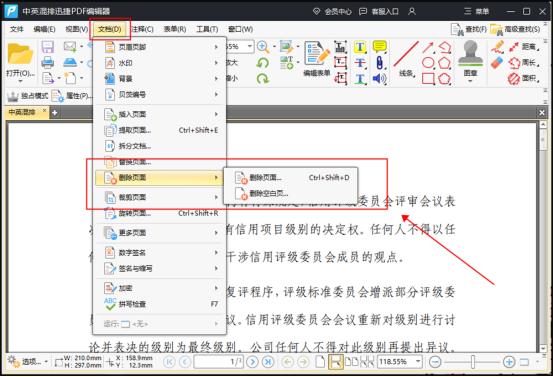This screenshot has width=553, height=377.
Task: Select the 距离 distance measuring tool
Action: [524, 47]
